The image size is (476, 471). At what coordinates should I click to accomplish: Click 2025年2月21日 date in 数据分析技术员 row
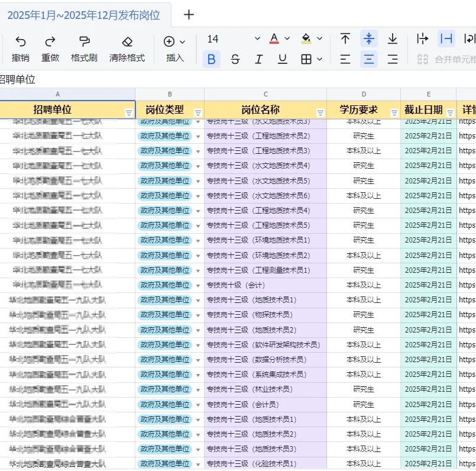click(x=428, y=360)
